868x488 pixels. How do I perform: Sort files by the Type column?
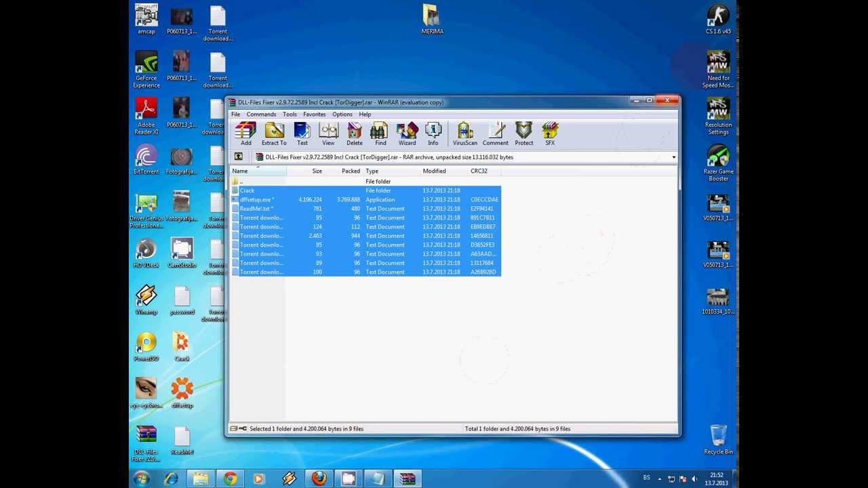391,171
